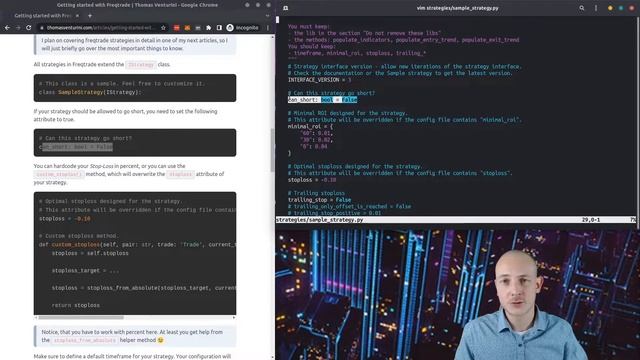This screenshot has height=360, width=640.
Task: Click the left scroll arrow of code scrollbar
Action: pos(36,317)
